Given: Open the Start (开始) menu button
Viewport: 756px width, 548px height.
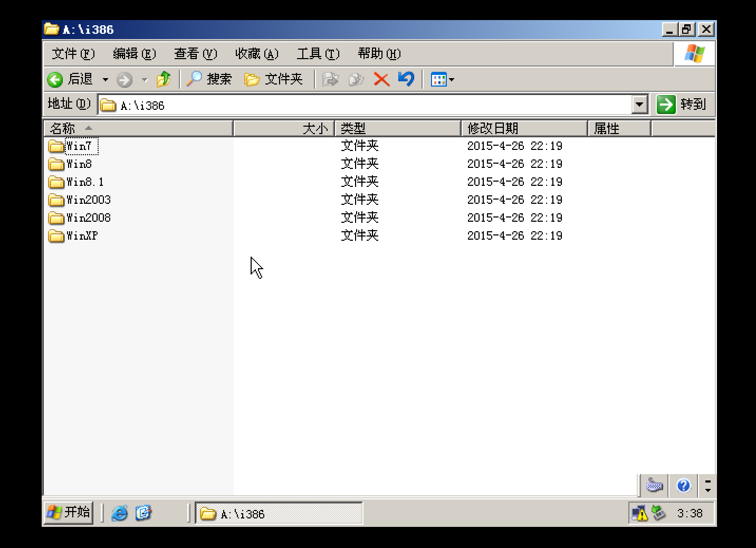Looking at the screenshot, I should click(x=69, y=512).
